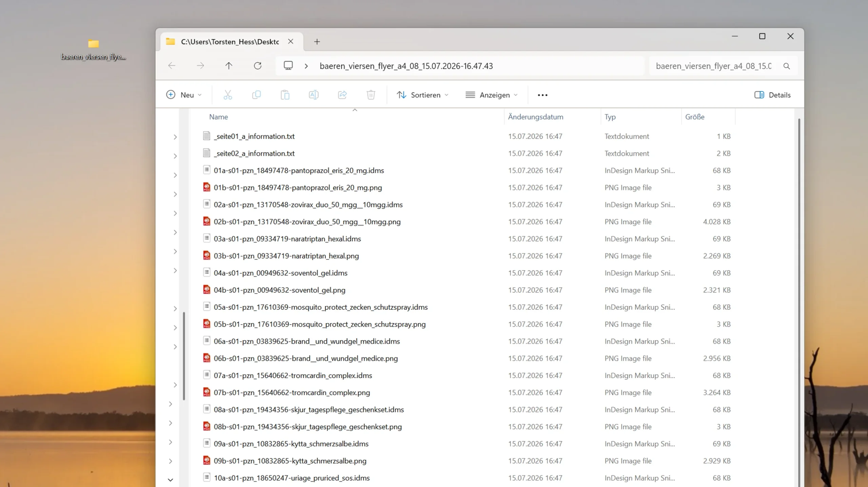This screenshot has height=487, width=868.
Task: Expand the address bar path chevron
Action: click(x=306, y=66)
